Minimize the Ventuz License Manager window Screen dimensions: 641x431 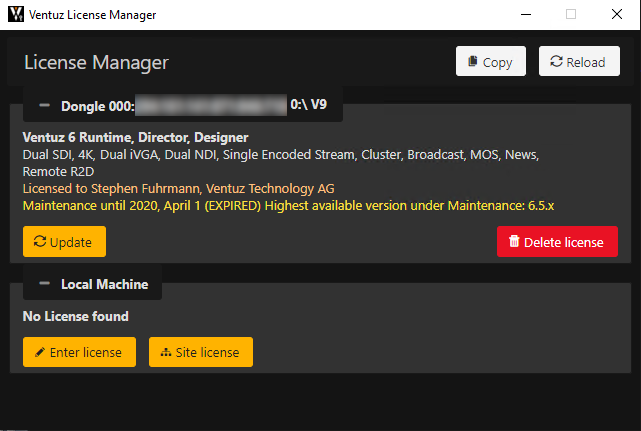click(525, 15)
